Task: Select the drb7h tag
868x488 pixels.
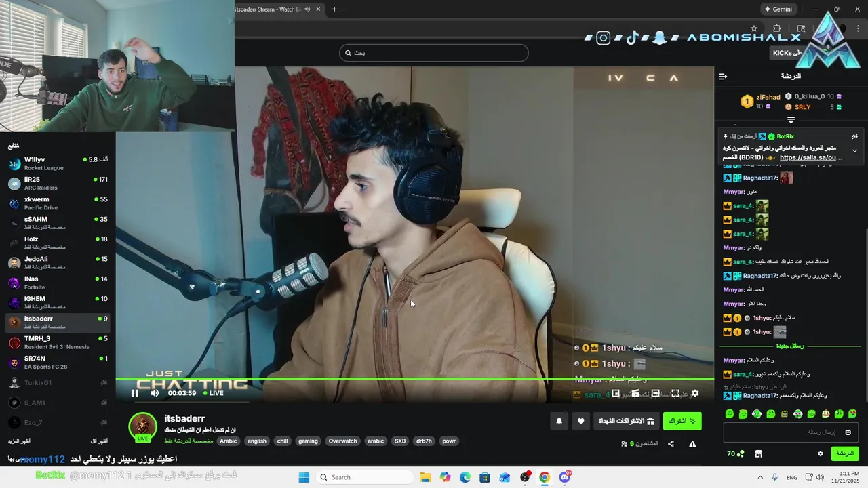Action: pos(424,441)
